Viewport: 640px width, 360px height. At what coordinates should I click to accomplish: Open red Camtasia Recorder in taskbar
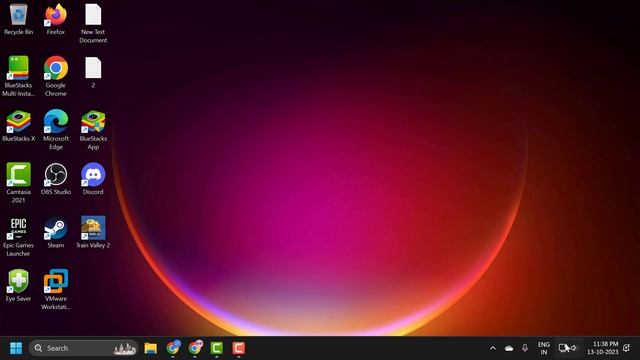pyautogui.click(x=239, y=348)
